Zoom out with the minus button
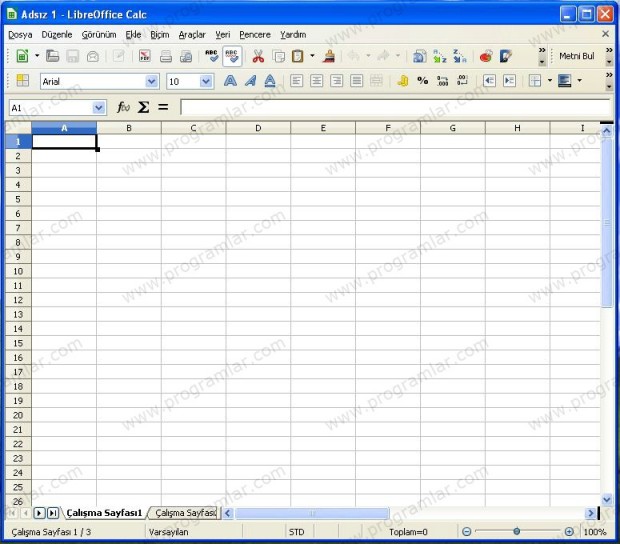Image resolution: width=620 pixels, height=544 pixels. click(467, 532)
